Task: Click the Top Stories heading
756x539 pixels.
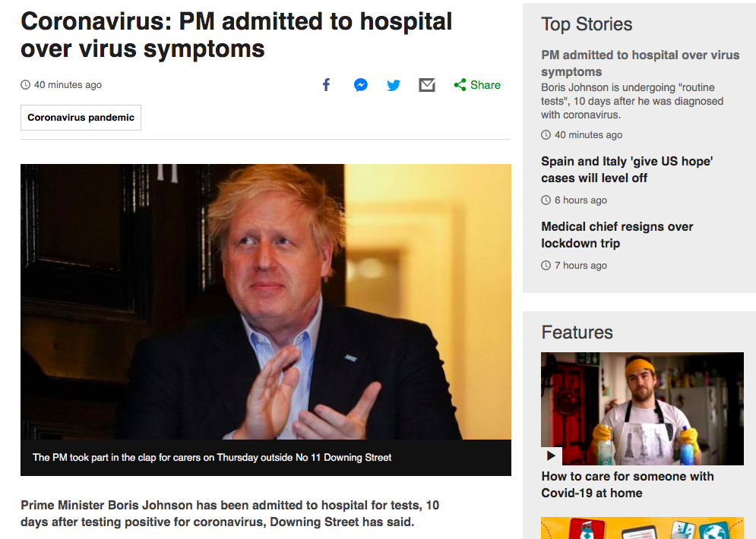Action: [587, 24]
